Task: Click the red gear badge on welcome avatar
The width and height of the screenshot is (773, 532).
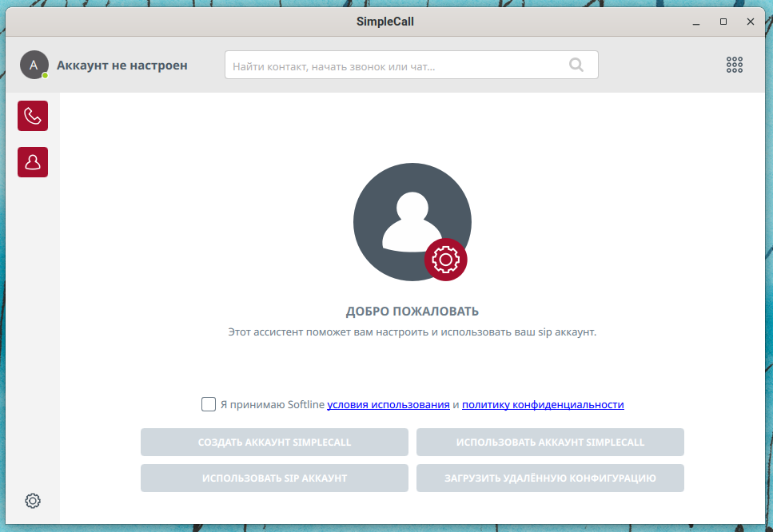Action: 446,260
